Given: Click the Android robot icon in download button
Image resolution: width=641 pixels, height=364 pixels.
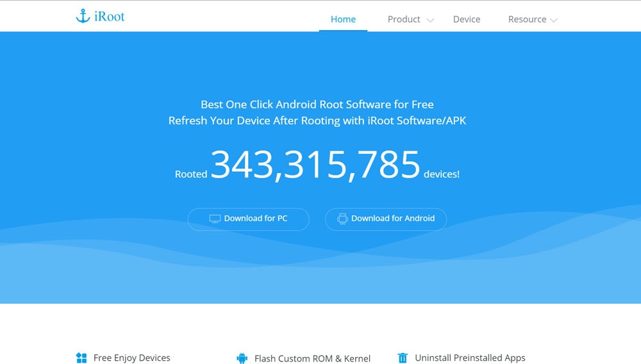Looking at the screenshot, I should pos(342,219).
